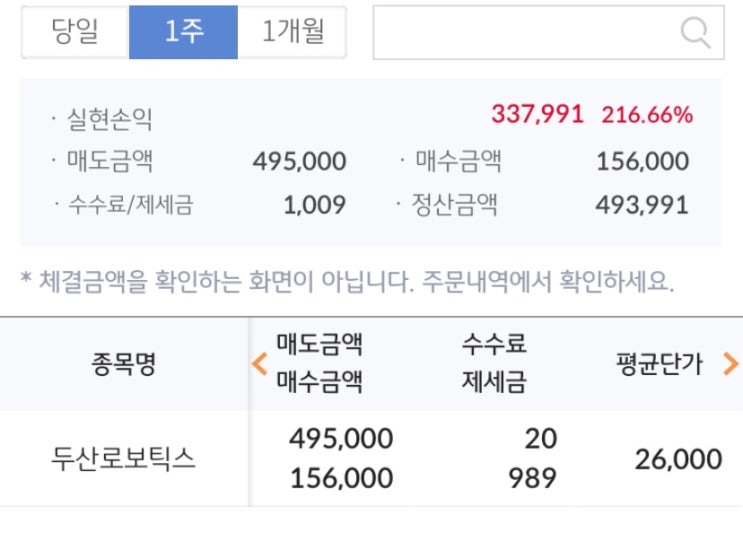Click the 종목명 column header
This screenshot has height=533, width=743.
[124, 364]
